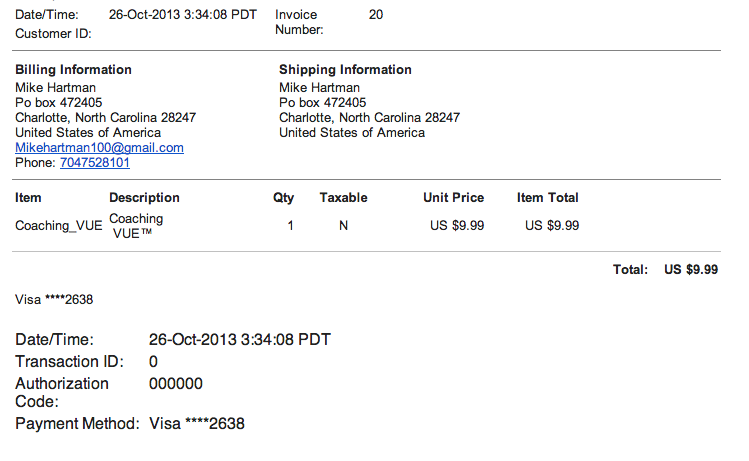Click the Payment Method label
This screenshot has width=749, height=461.
click(x=77, y=424)
